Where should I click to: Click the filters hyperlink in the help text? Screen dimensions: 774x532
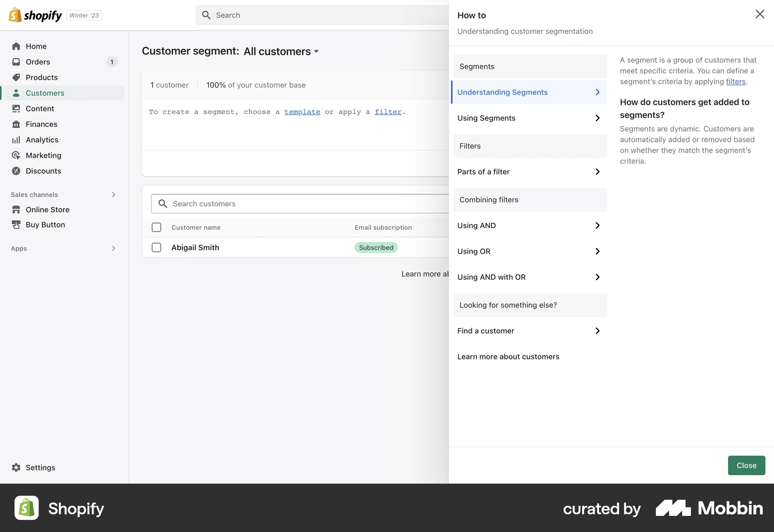[735, 81]
